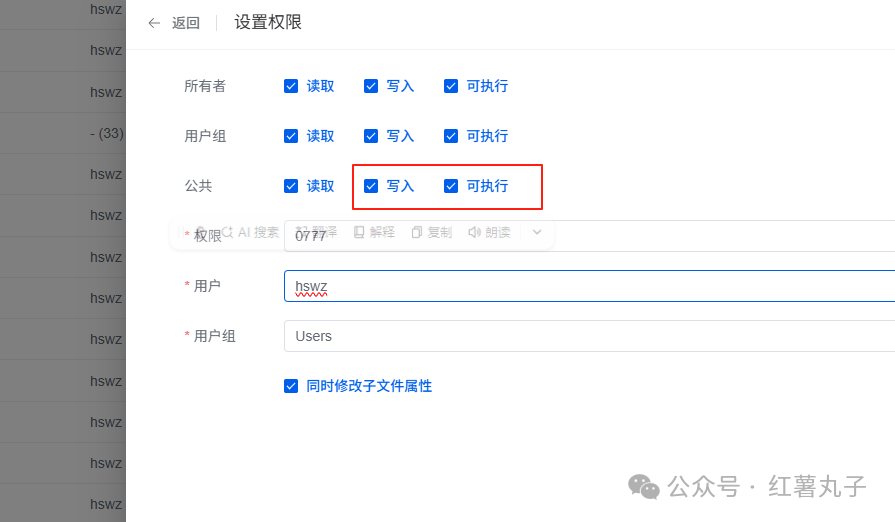Click the 用户组 field containing Users
This screenshot has width=895, height=522.
pos(590,336)
